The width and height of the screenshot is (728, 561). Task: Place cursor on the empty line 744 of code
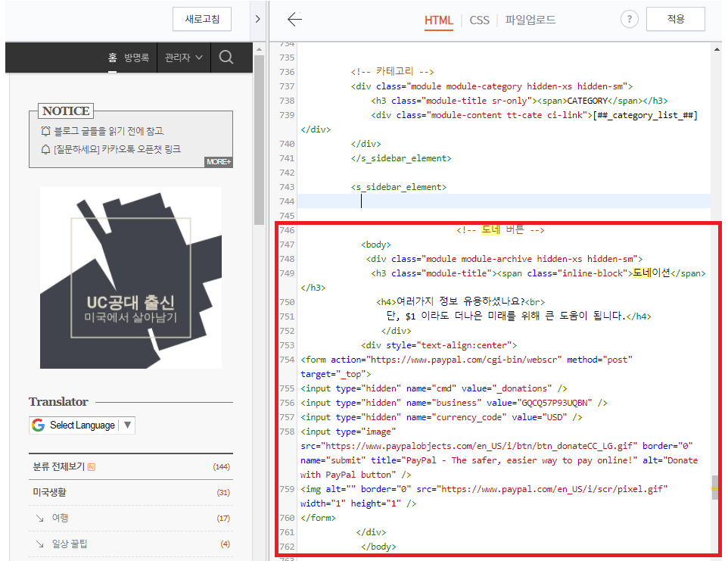click(504, 201)
